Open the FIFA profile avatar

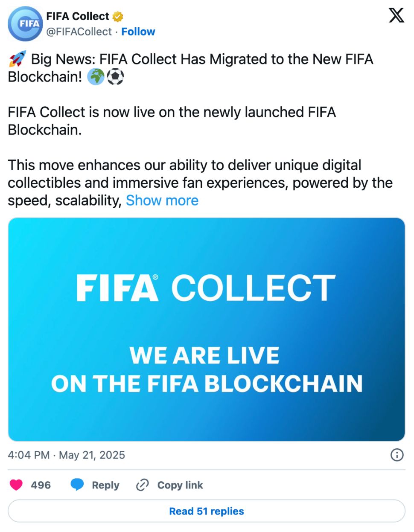coord(26,24)
